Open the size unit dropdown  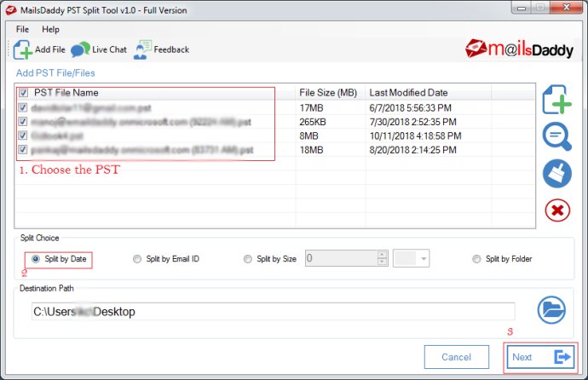pos(411,258)
